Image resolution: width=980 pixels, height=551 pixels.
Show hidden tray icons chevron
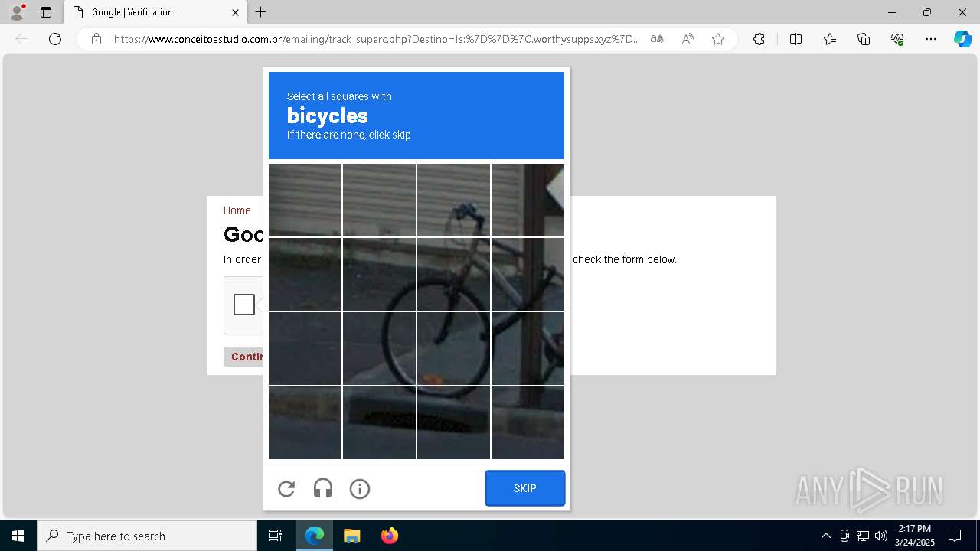click(825, 536)
